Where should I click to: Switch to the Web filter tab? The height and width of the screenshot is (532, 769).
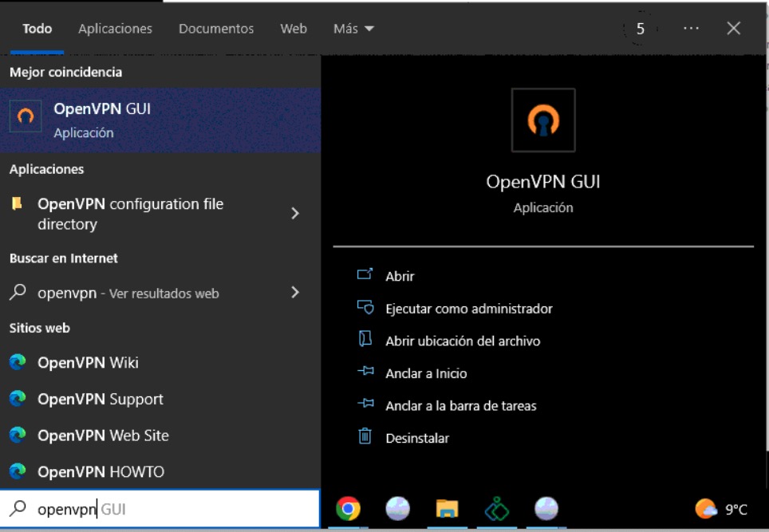tap(294, 29)
